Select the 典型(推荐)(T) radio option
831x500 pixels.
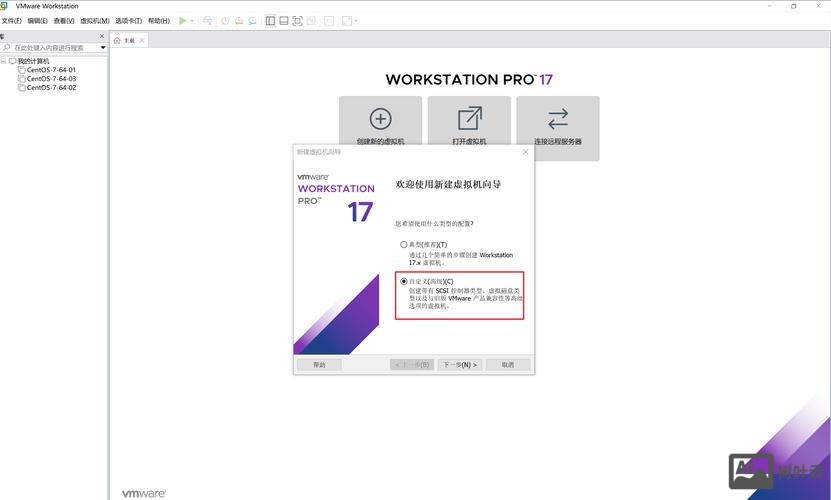(404, 244)
